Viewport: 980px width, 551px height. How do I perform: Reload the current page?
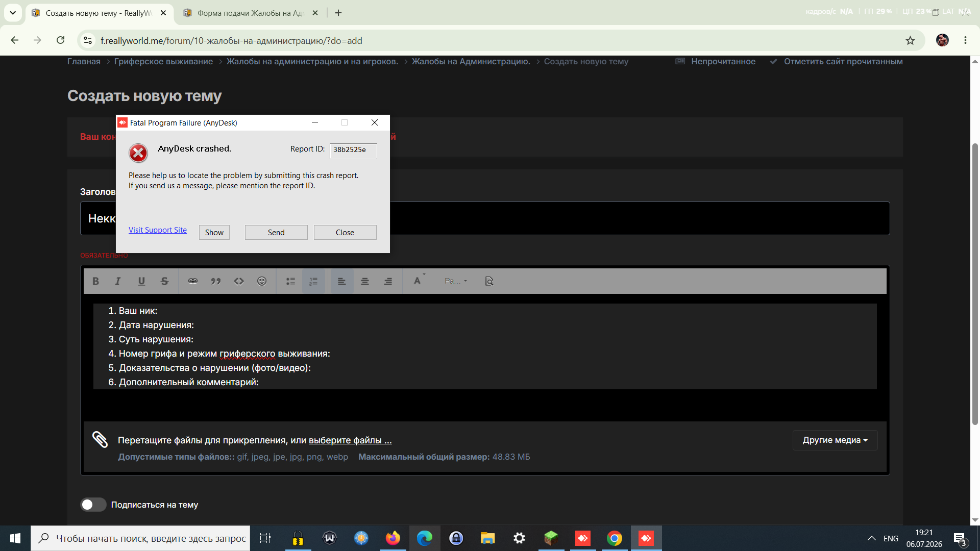click(60, 40)
